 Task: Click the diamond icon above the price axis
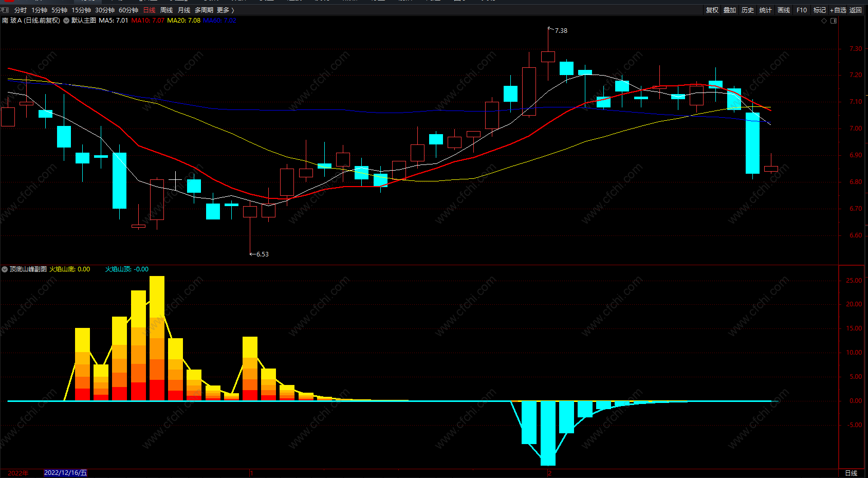824,21
